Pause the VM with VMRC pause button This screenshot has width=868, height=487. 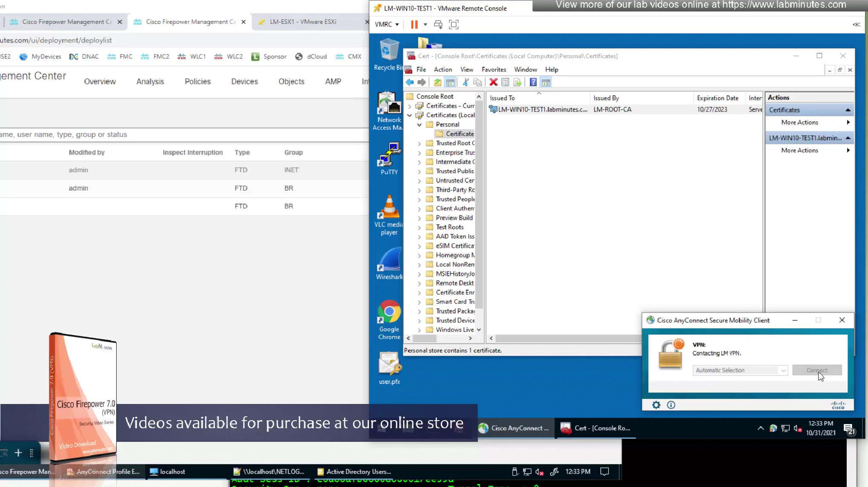tap(414, 24)
